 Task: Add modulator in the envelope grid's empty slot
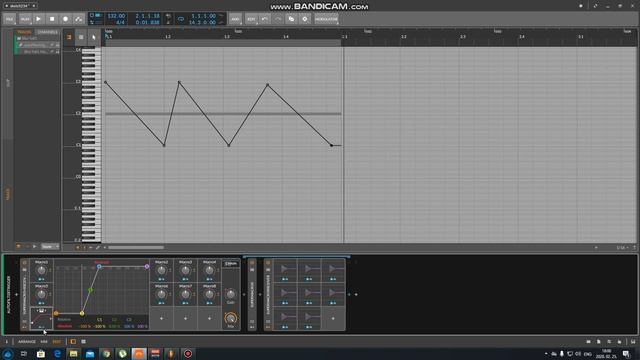333,318
